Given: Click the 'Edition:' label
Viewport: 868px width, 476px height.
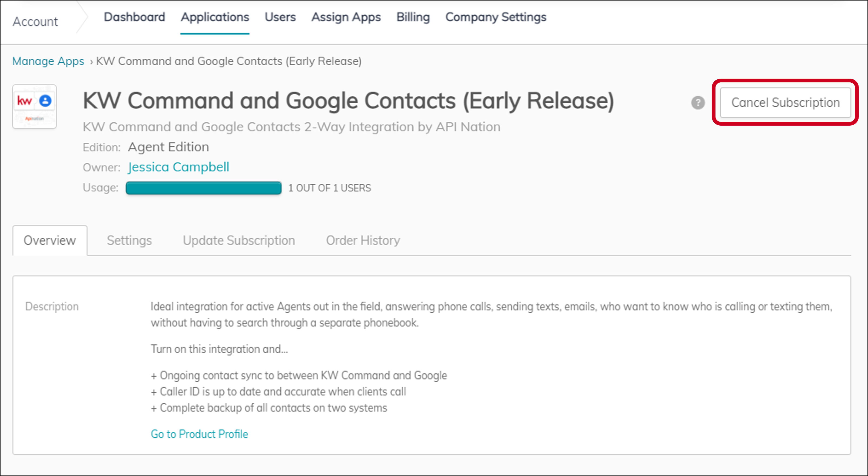Looking at the screenshot, I should click(102, 148).
